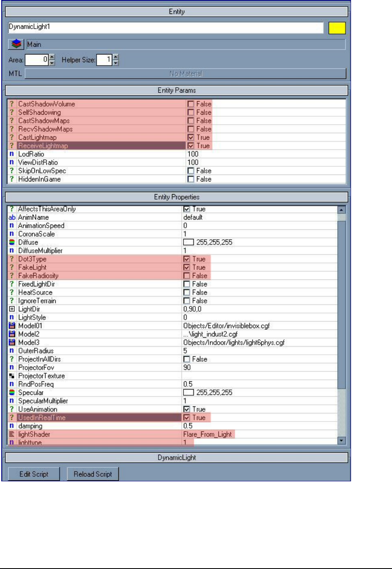Toggle the ProjectInAllDirs checkbox
This screenshot has height=569, width=392.
coord(187,359)
